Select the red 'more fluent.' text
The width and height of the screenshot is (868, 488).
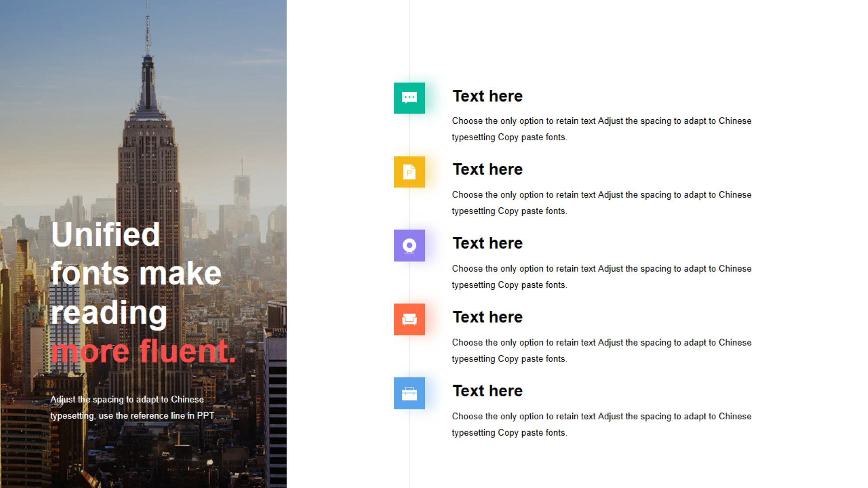[x=143, y=352]
